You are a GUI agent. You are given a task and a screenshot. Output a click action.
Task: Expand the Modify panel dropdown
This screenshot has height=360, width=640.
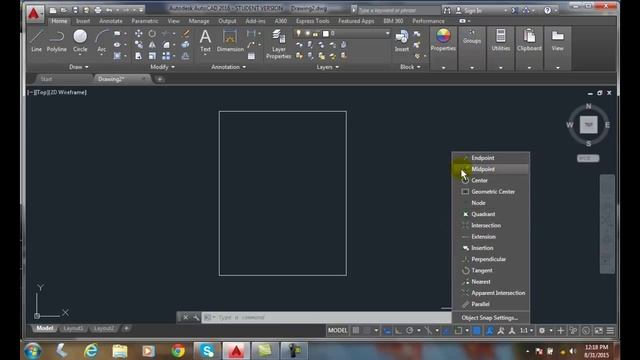(162, 67)
